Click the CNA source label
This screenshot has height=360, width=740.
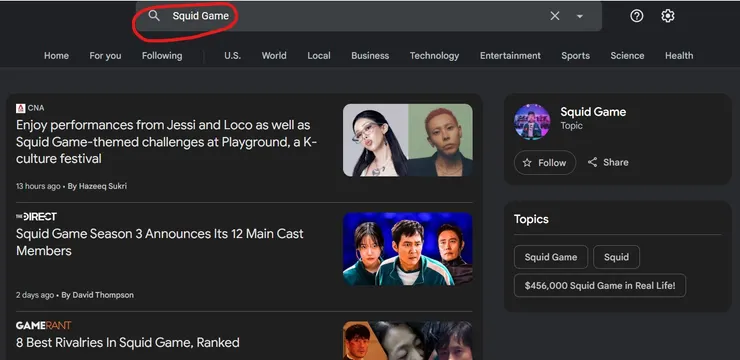35,108
